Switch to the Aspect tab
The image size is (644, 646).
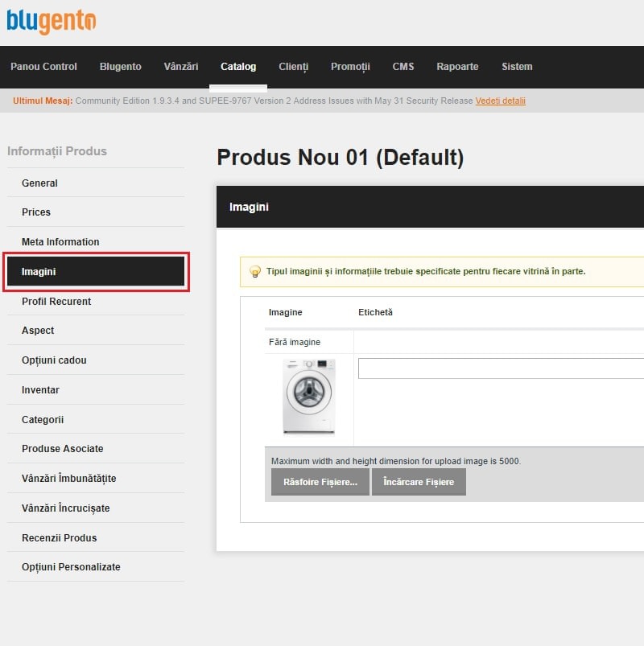(96, 331)
